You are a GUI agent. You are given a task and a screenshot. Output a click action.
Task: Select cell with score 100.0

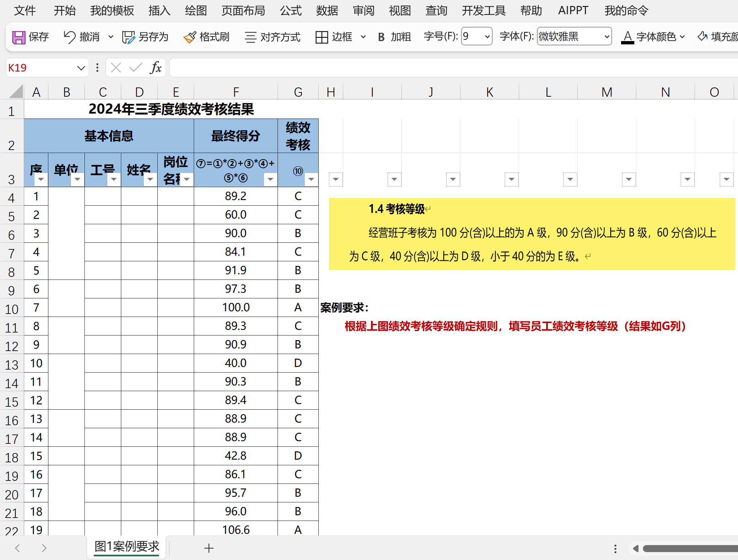236,308
